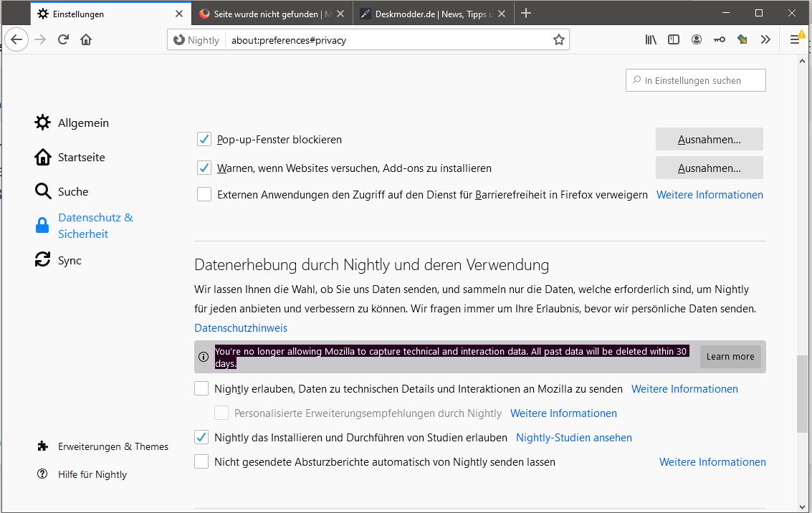Open the Startseite settings category
This screenshot has width=812, height=513.
click(x=81, y=158)
